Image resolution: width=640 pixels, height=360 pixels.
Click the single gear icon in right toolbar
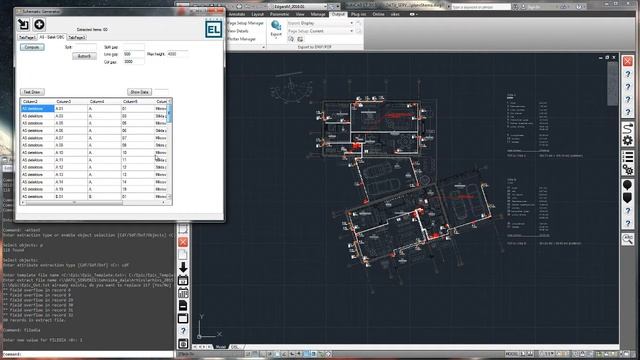[x=628, y=141]
